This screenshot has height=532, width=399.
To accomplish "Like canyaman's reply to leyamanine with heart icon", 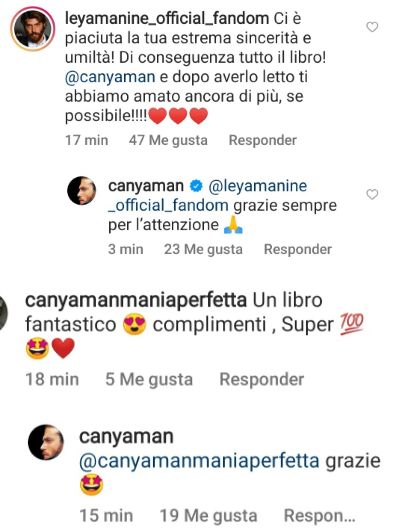I will [372, 195].
